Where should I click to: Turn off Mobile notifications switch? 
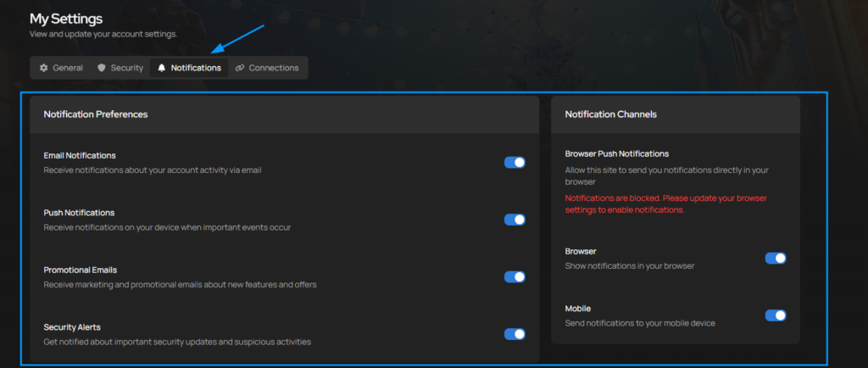(776, 315)
